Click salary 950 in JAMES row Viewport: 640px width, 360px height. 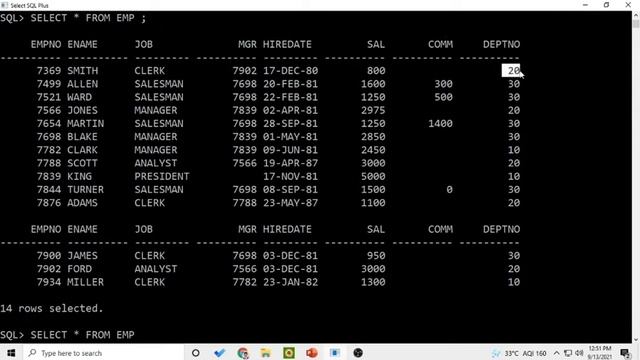(x=376, y=256)
